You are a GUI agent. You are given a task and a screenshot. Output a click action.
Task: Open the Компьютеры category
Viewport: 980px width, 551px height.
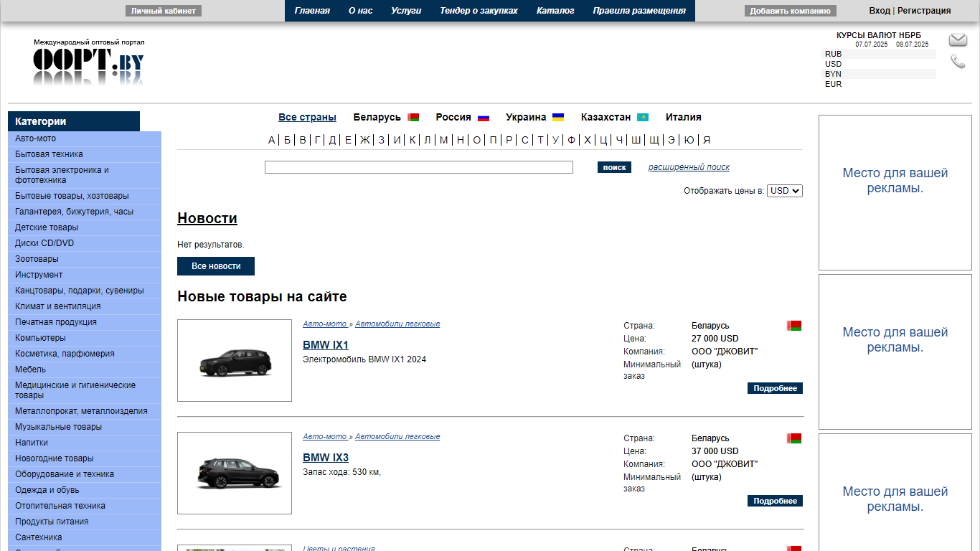[85, 338]
